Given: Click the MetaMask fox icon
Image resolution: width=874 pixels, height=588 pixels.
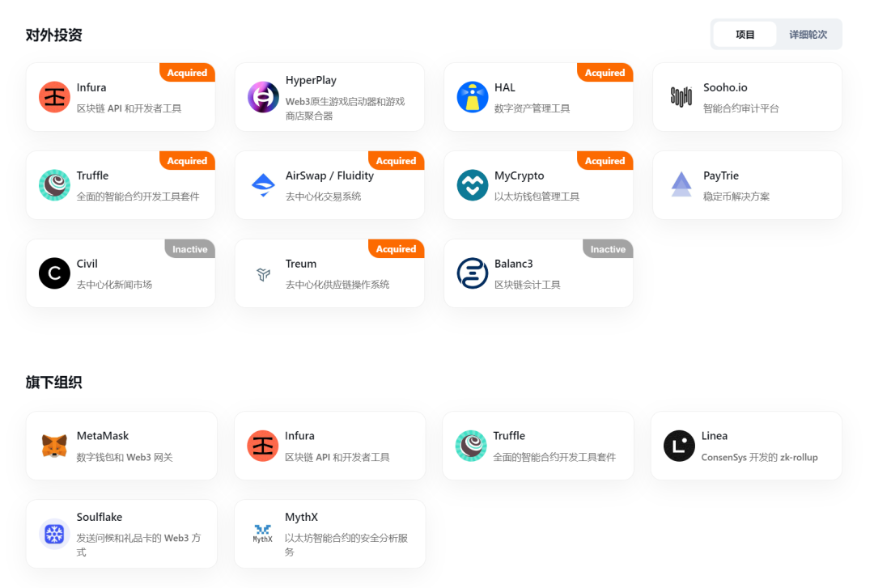Looking at the screenshot, I should [55, 446].
